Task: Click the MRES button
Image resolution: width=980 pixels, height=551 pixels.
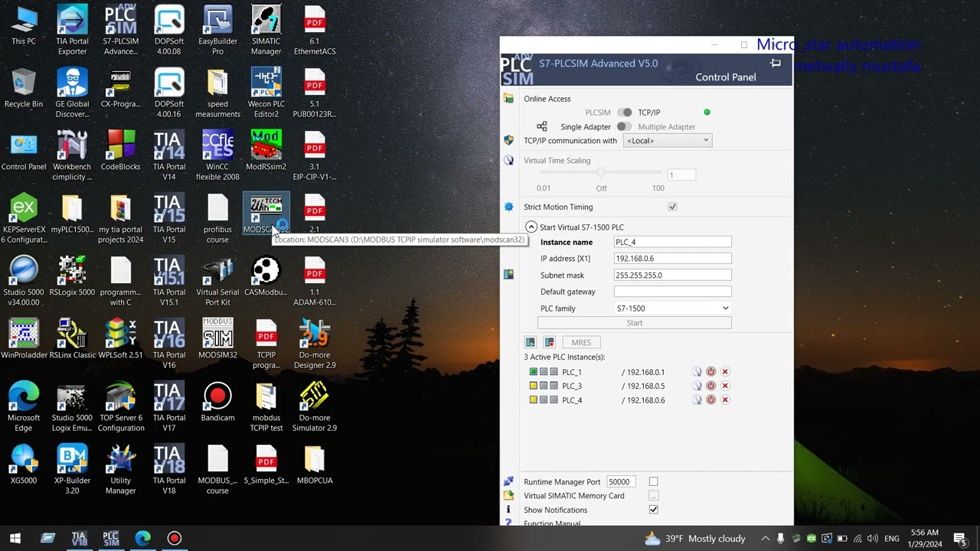Action: pyautogui.click(x=581, y=342)
